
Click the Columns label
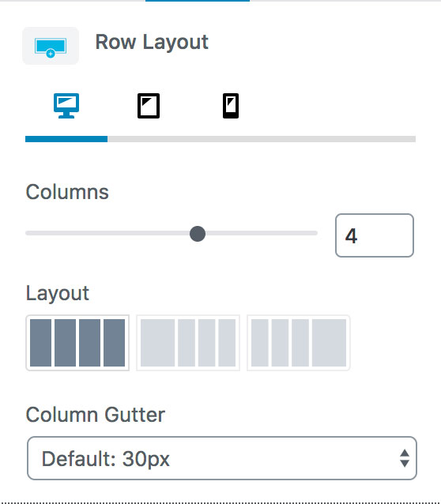67,192
